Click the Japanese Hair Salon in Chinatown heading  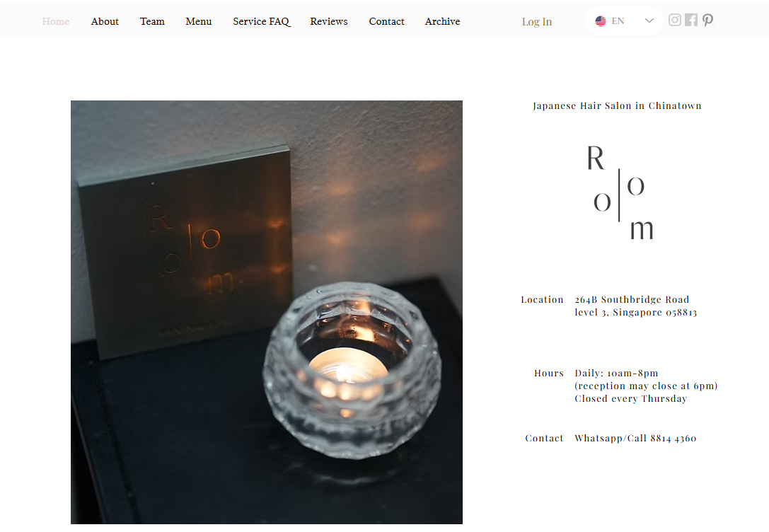point(617,106)
